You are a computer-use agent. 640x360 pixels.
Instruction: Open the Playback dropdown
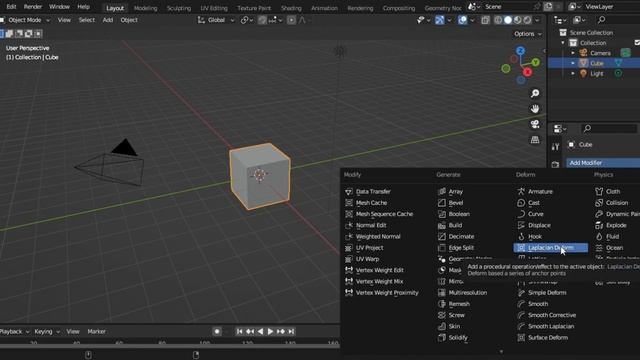14,331
